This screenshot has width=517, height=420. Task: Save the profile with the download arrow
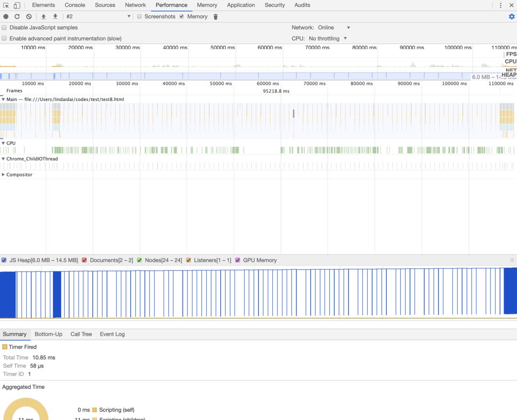point(56,16)
